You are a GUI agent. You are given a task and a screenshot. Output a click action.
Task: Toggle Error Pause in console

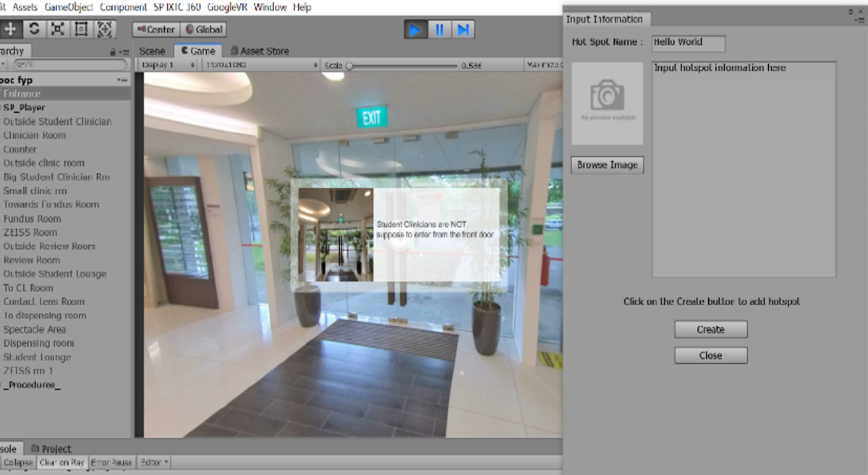click(x=111, y=463)
